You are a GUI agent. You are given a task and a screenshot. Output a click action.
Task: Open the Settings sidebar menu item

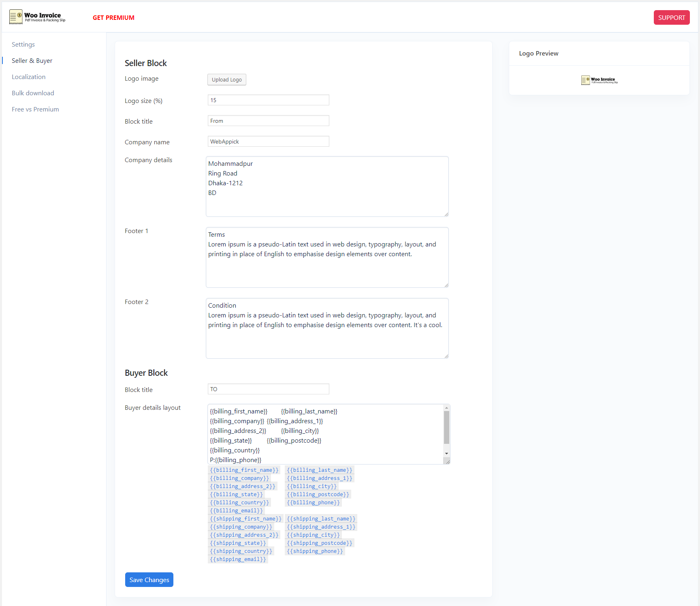(23, 45)
